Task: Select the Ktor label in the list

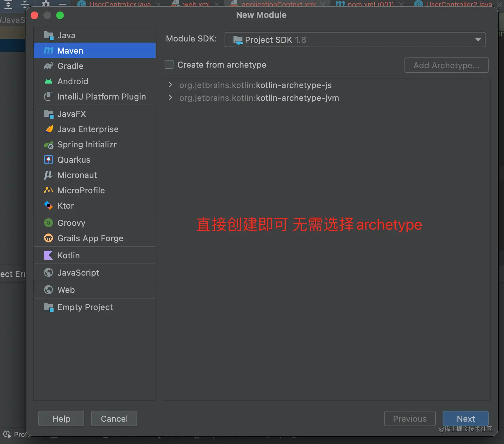Action: 66,206
